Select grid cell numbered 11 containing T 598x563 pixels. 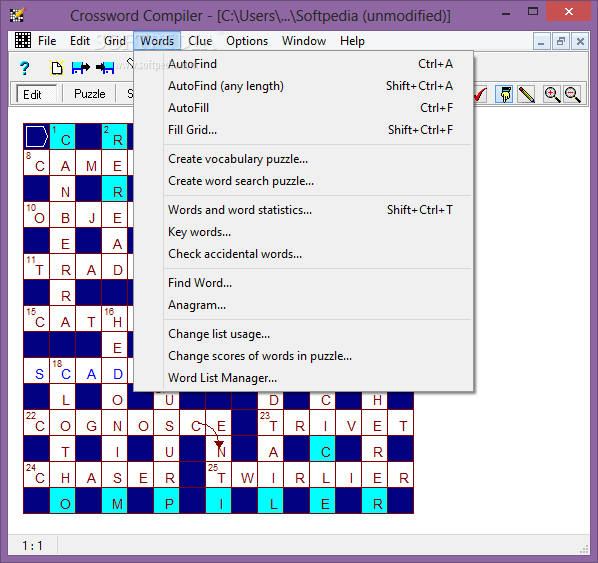point(37,267)
